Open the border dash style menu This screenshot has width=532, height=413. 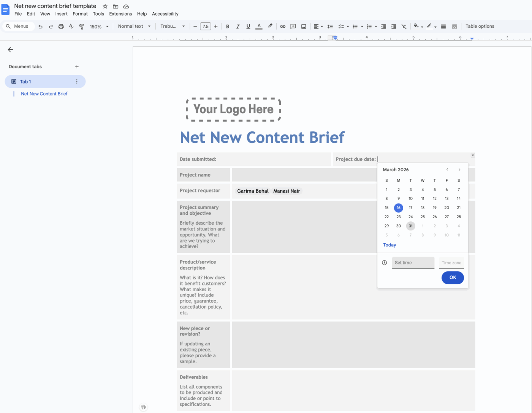454,27
